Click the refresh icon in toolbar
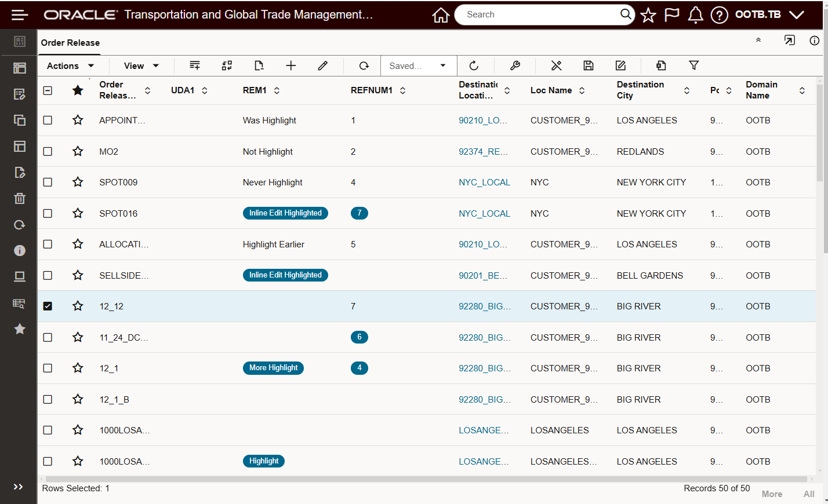The width and height of the screenshot is (828, 504). 364,65
